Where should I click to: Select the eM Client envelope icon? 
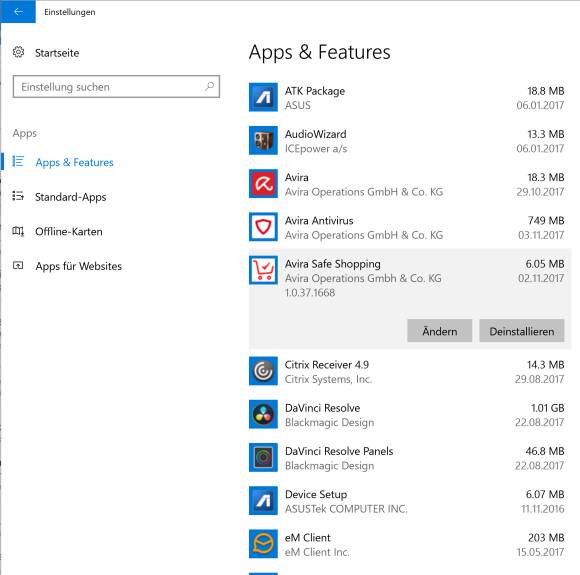coord(263,544)
